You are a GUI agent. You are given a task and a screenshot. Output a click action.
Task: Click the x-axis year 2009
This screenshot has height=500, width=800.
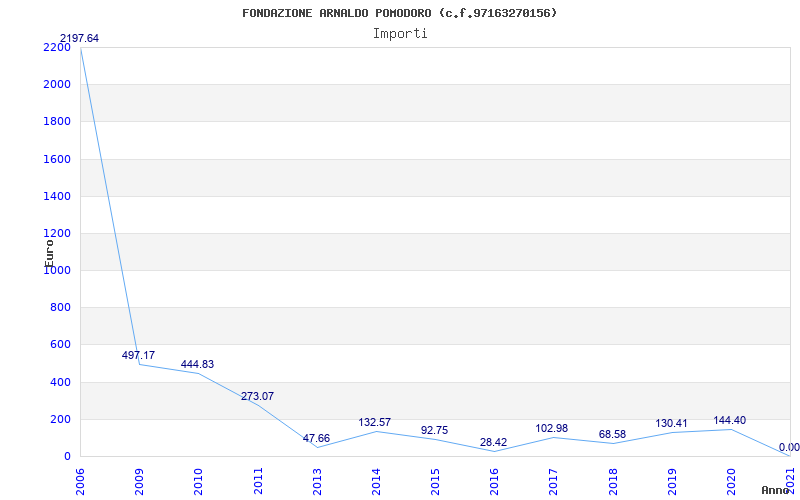[139, 481]
